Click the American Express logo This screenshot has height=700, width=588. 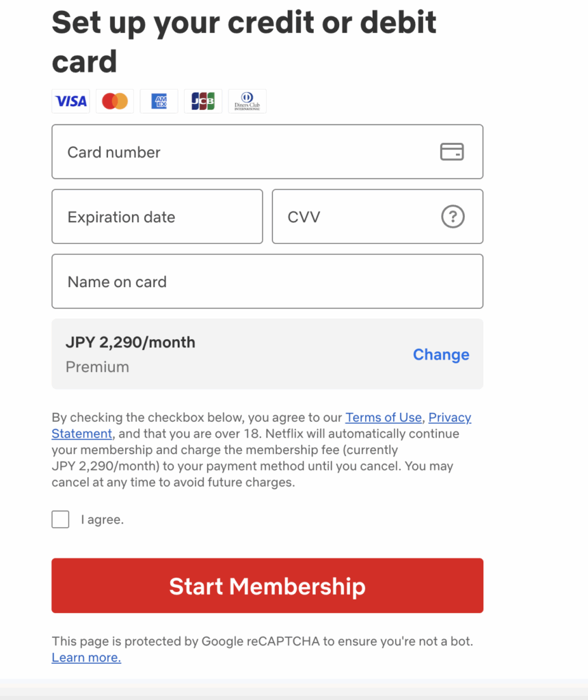159,101
